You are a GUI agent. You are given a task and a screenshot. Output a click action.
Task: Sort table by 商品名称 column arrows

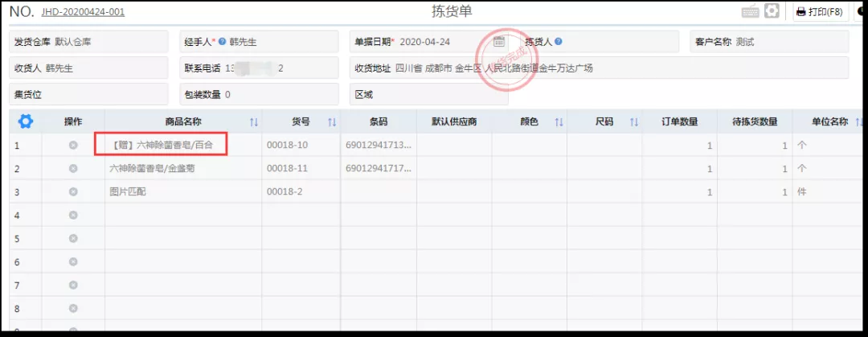point(254,122)
